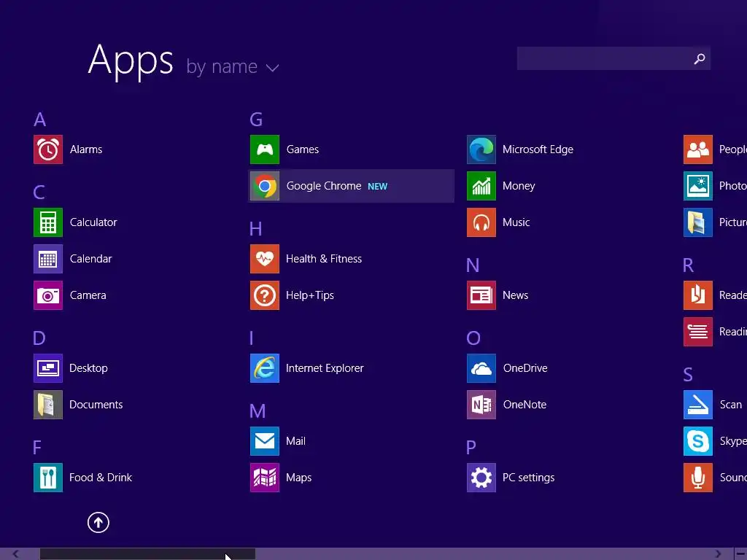
Task: Launch the Skype icon
Action: click(698, 441)
